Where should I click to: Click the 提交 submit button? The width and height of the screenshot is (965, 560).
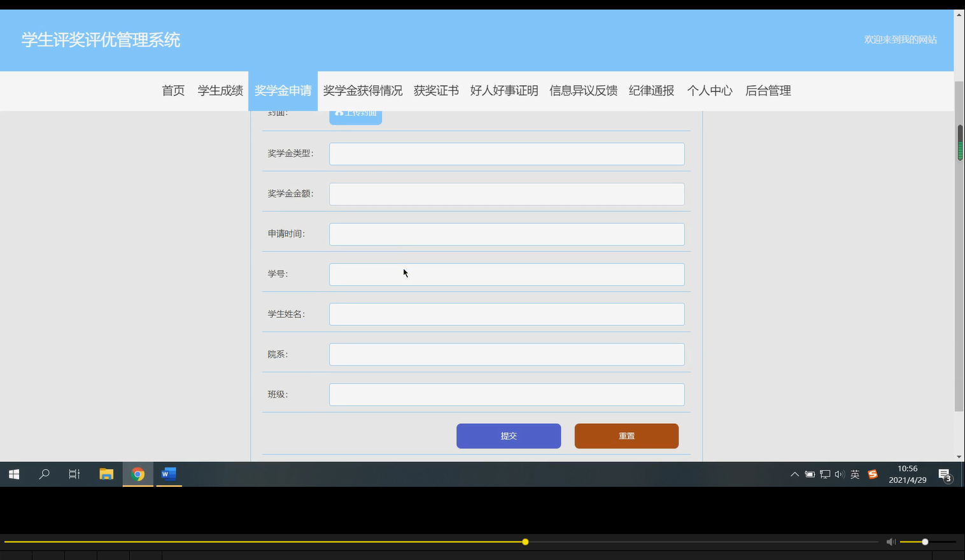(x=508, y=436)
